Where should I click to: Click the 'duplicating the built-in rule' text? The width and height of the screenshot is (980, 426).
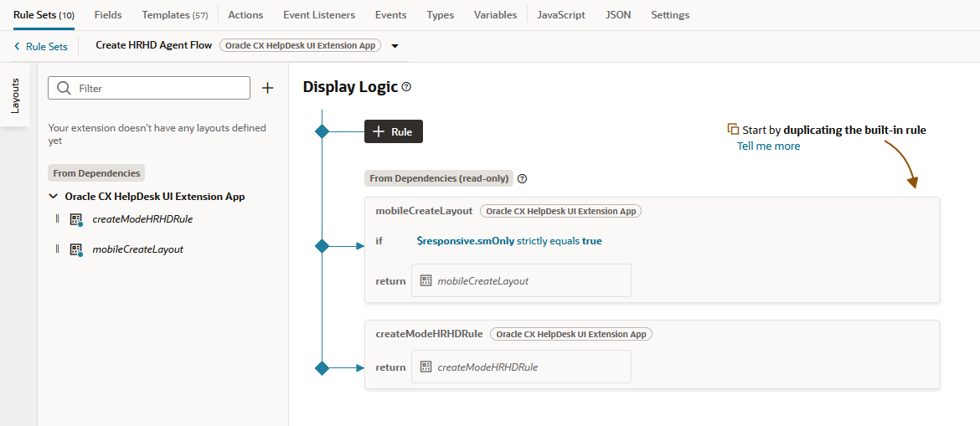[x=854, y=130]
